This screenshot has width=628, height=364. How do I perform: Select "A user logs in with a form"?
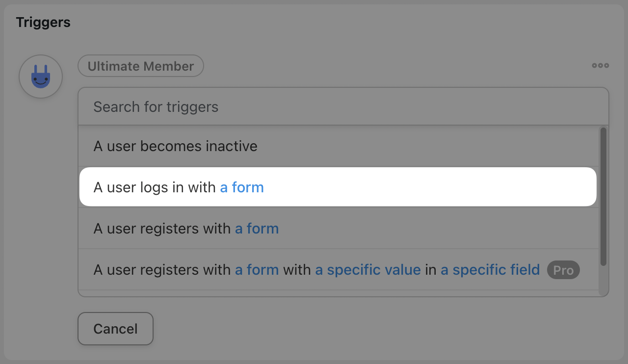[338, 187]
